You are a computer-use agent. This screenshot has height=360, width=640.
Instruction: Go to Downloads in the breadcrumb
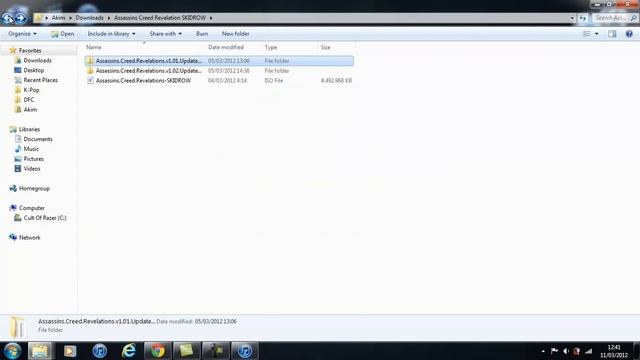point(89,18)
